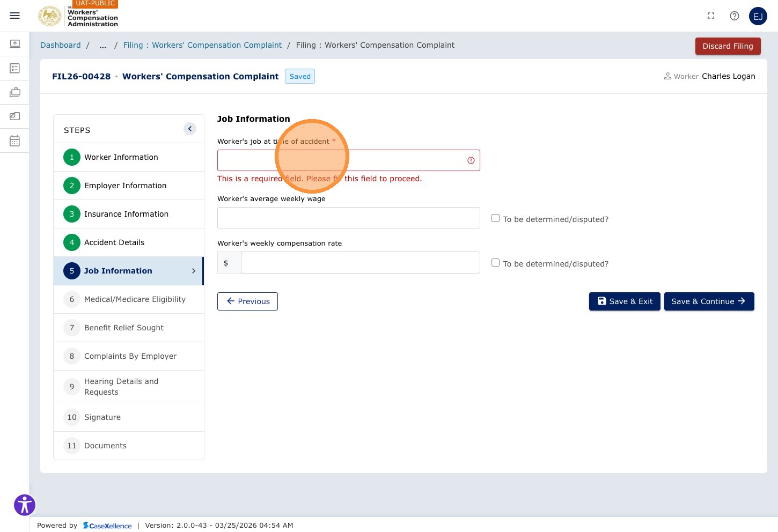Viewport: 778px width, 532px height.
Task: Go to Medical/Medicare Eligibility step
Action: (129, 299)
